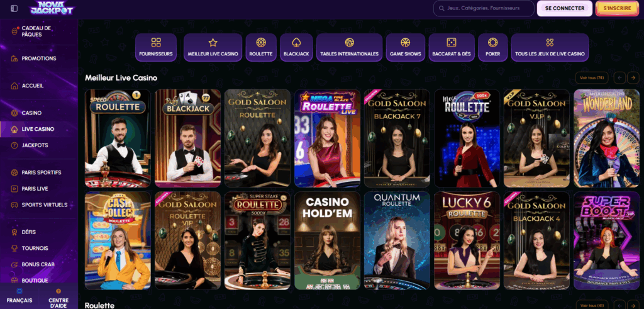Click the S'inscrire button
This screenshot has height=309, width=644.
[x=617, y=8]
